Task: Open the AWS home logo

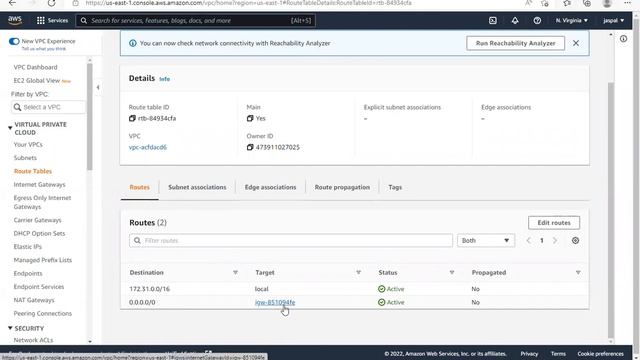Action: tap(15, 20)
